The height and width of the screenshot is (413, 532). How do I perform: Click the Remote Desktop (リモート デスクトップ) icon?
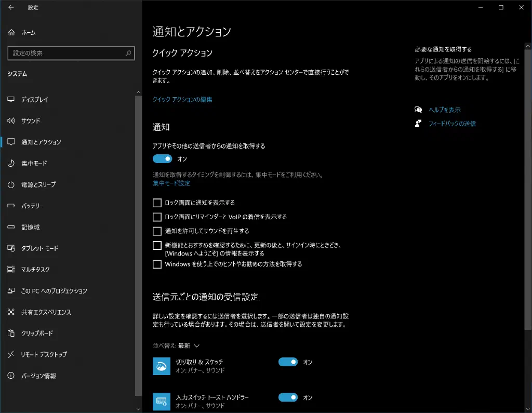click(11, 354)
